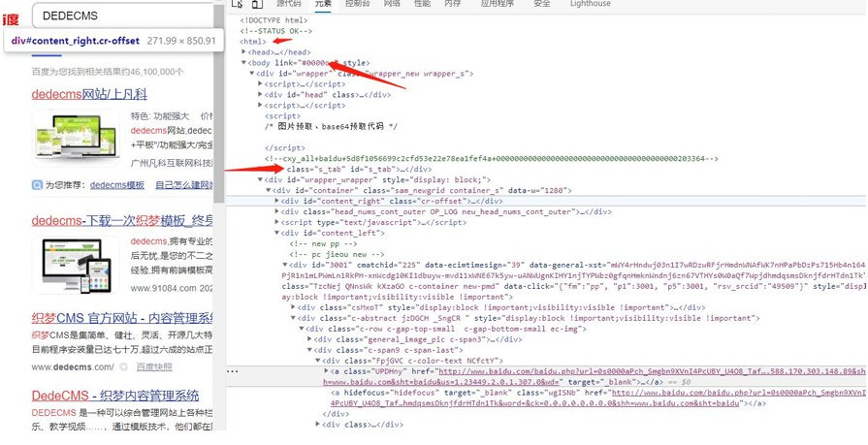The image size is (868, 445).
Task: Select the <html> element row
Action: (253, 42)
